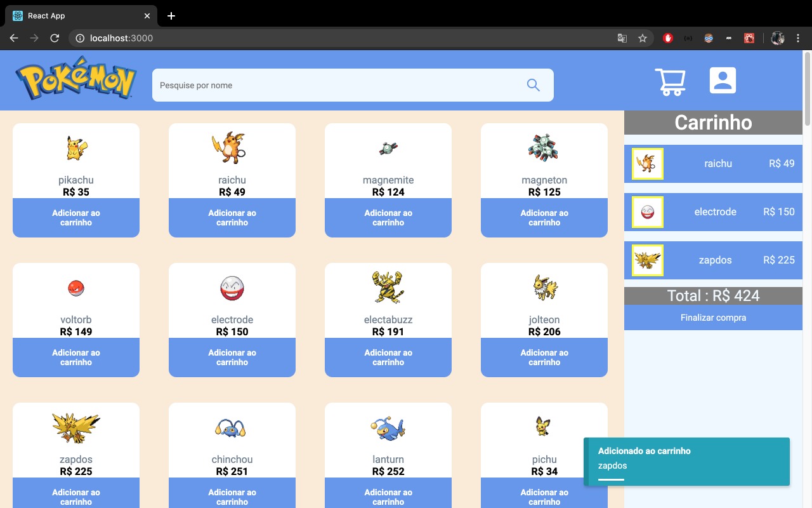Click the pikachu sprite image

[76, 148]
